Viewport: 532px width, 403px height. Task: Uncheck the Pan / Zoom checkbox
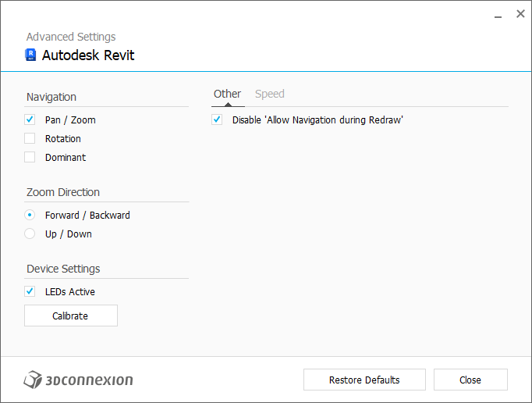click(x=30, y=119)
